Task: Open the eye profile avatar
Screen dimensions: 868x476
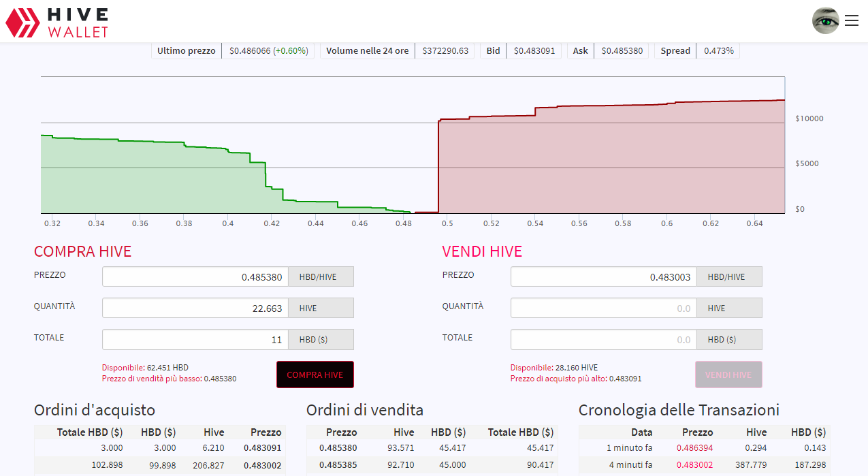Action: pyautogui.click(x=825, y=21)
